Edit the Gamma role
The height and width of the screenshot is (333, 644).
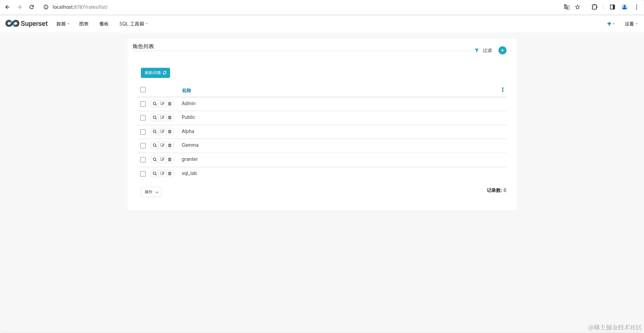click(162, 145)
